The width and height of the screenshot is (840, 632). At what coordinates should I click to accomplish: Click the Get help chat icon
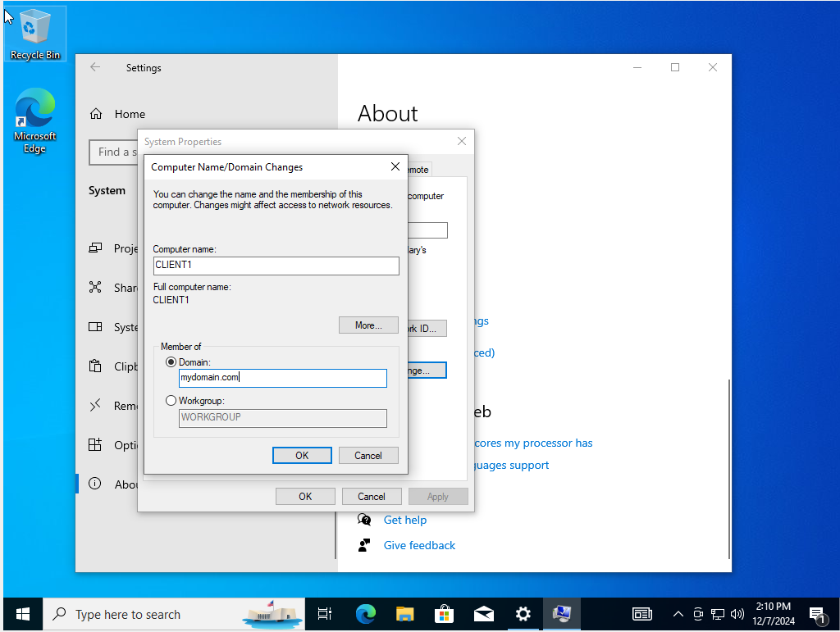point(364,520)
